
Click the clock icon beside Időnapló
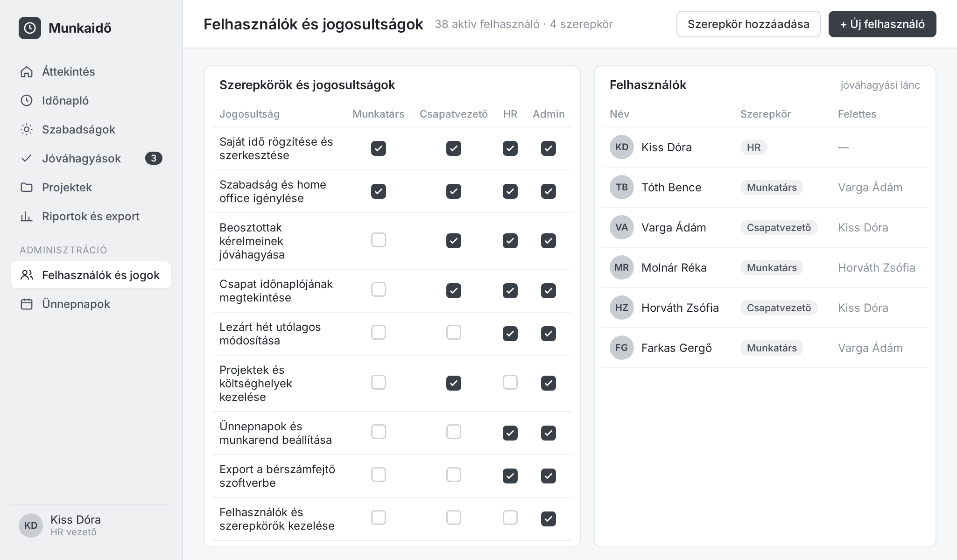point(27,100)
